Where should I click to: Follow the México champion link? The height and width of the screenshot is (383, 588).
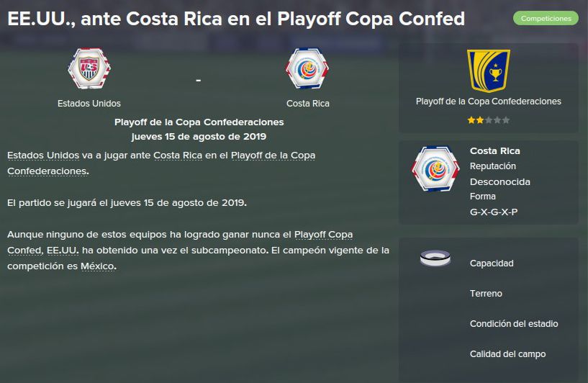coord(97,266)
